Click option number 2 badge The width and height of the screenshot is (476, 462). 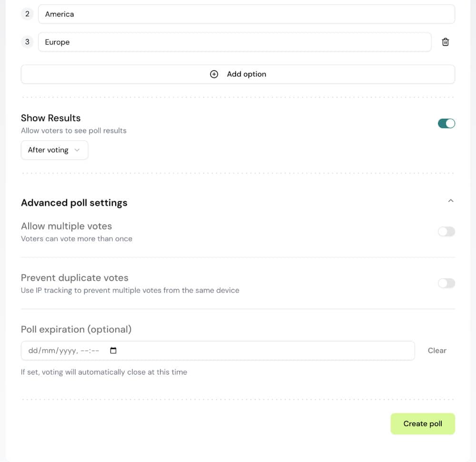coord(27,14)
